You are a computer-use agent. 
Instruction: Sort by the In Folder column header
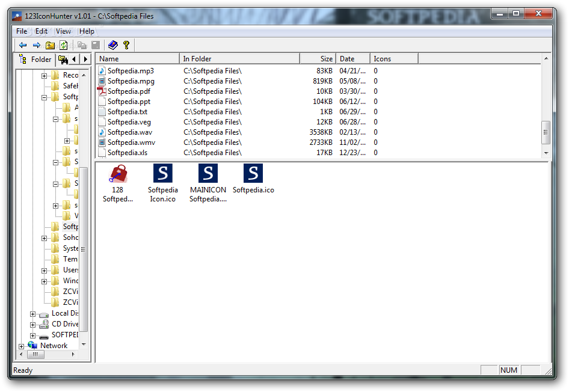pyautogui.click(x=239, y=59)
